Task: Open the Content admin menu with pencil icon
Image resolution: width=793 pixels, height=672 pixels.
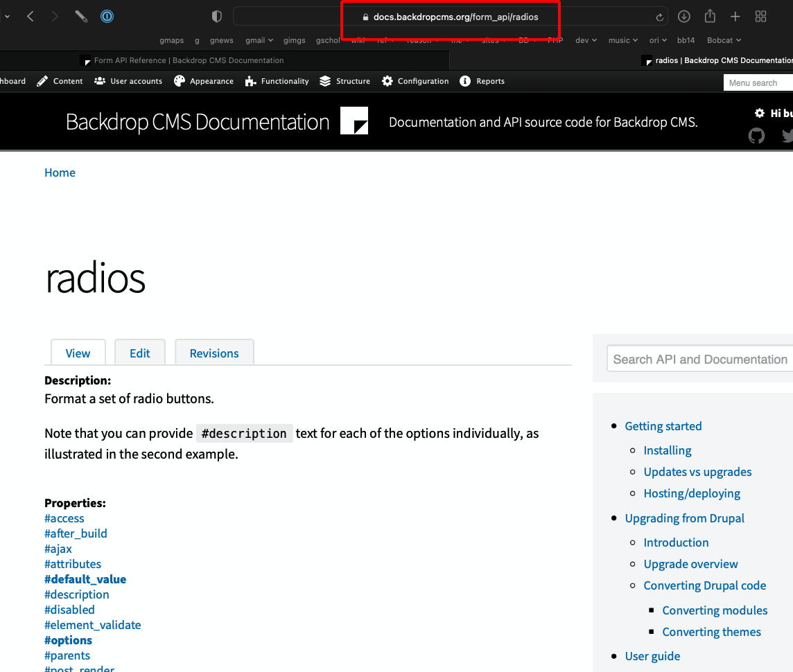Action: (x=60, y=81)
